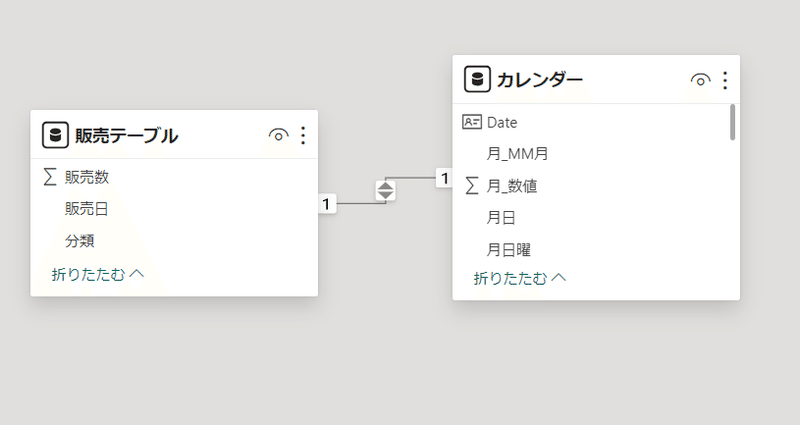
Task: Click the bidirectional filter arrow on relationship line
Action: click(385, 190)
